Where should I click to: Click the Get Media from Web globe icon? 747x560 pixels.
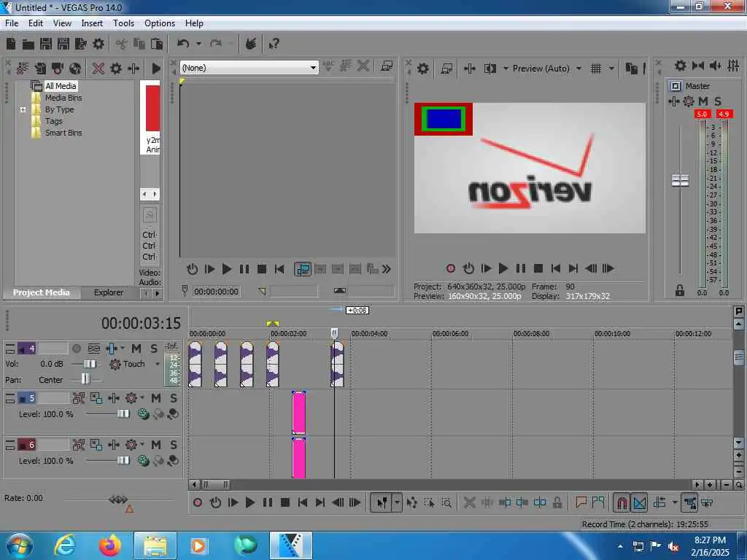pyautogui.click(x=75, y=69)
